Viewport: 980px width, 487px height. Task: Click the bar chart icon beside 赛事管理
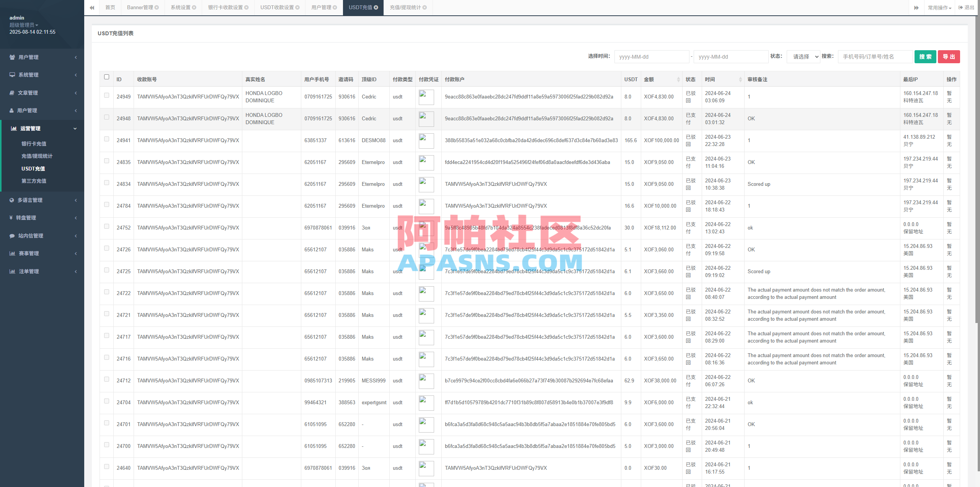click(x=13, y=253)
